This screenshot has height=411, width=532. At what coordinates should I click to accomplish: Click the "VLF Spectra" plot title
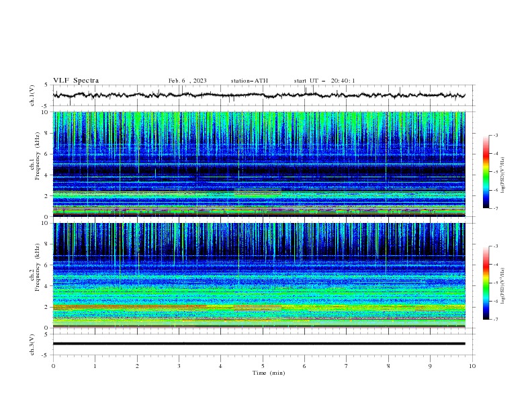point(76,81)
